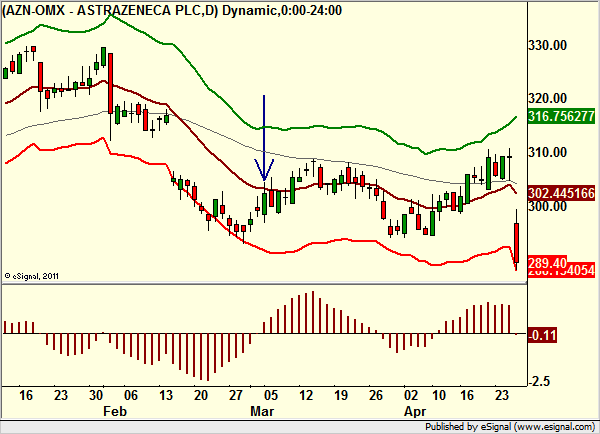Click the AZN-OMX ASTRAZENECA PLC chart title
This screenshot has height=434, width=600.
click(172, 10)
